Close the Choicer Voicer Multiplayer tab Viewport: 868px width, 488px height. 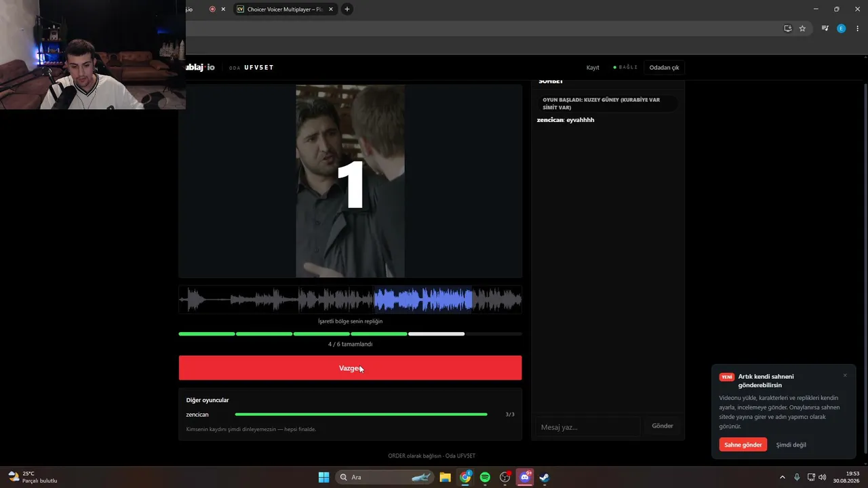tap(331, 9)
